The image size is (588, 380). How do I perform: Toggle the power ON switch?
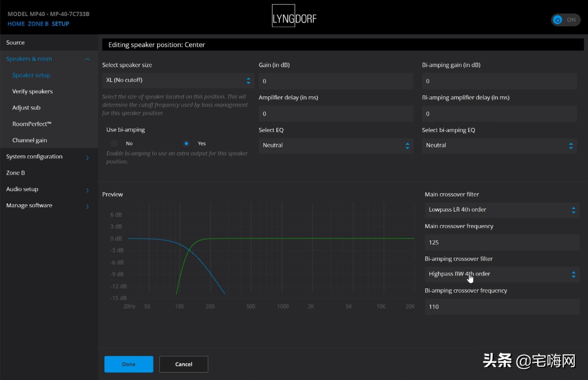565,20
